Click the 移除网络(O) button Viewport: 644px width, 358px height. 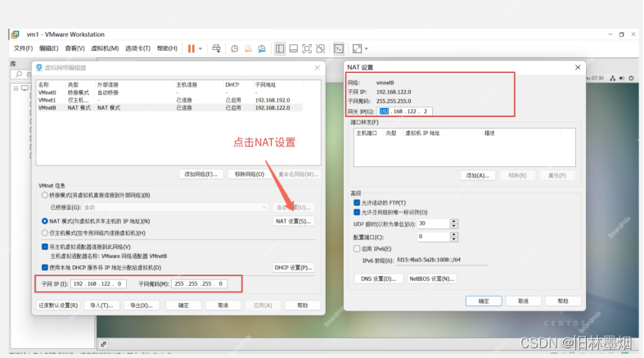pyautogui.click(x=250, y=174)
